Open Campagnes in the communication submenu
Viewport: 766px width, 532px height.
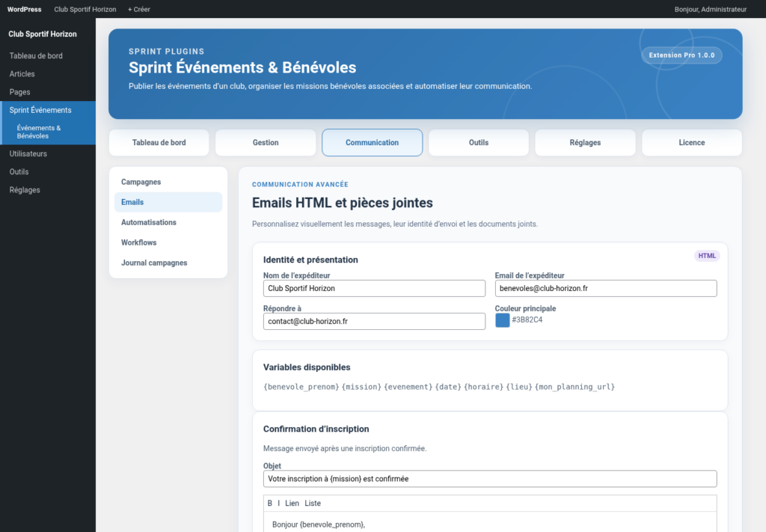tap(168, 182)
